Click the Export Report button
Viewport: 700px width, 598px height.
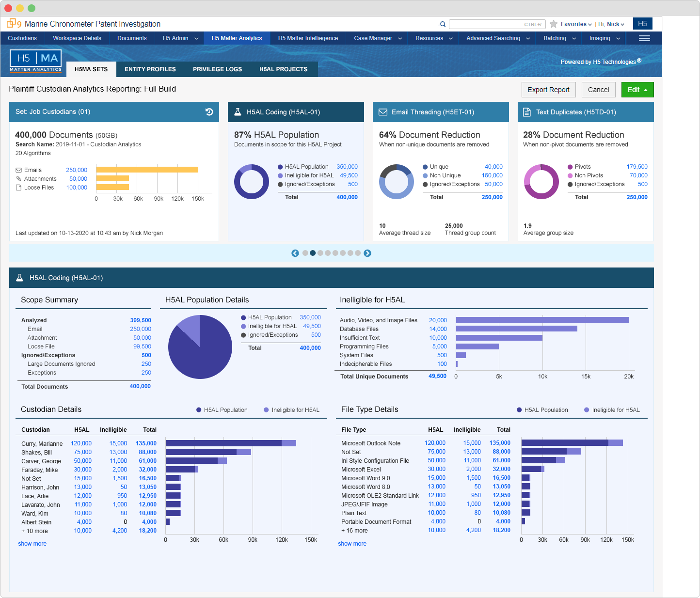[549, 90]
